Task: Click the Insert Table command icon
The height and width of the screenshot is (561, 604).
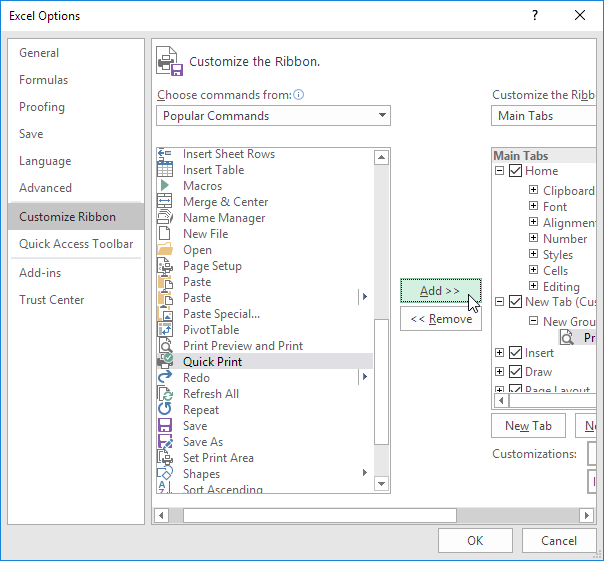Action: tap(165, 170)
